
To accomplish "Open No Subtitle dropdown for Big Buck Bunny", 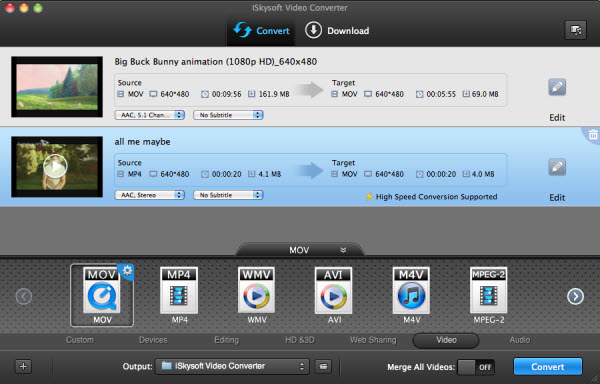I will click(x=228, y=115).
